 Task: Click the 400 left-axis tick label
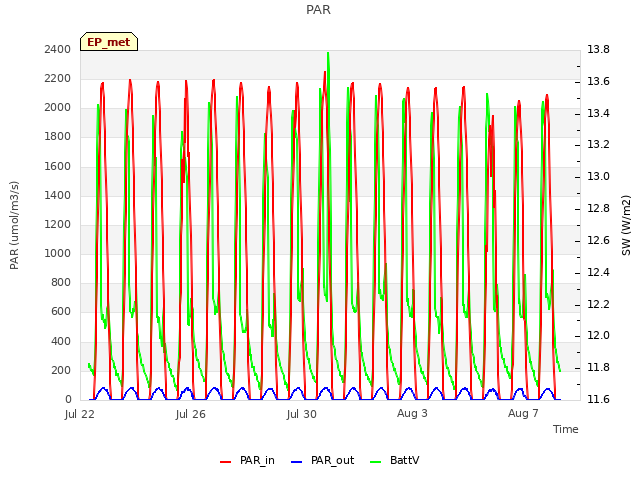pos(61,341)
